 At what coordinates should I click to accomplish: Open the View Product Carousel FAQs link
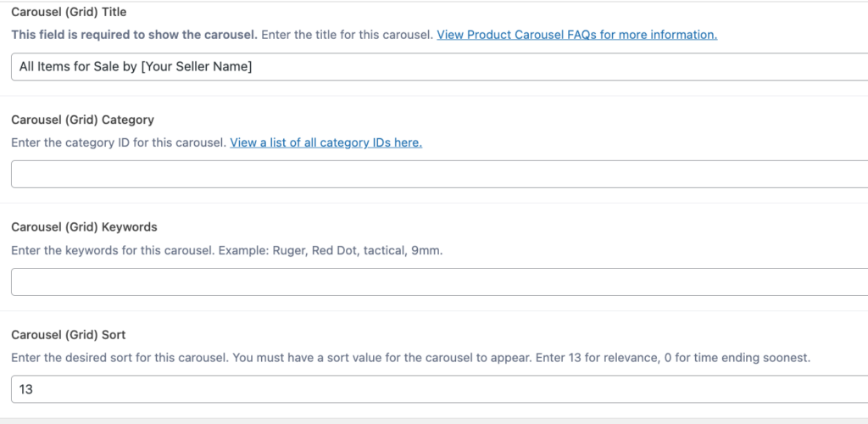[576, 35]
